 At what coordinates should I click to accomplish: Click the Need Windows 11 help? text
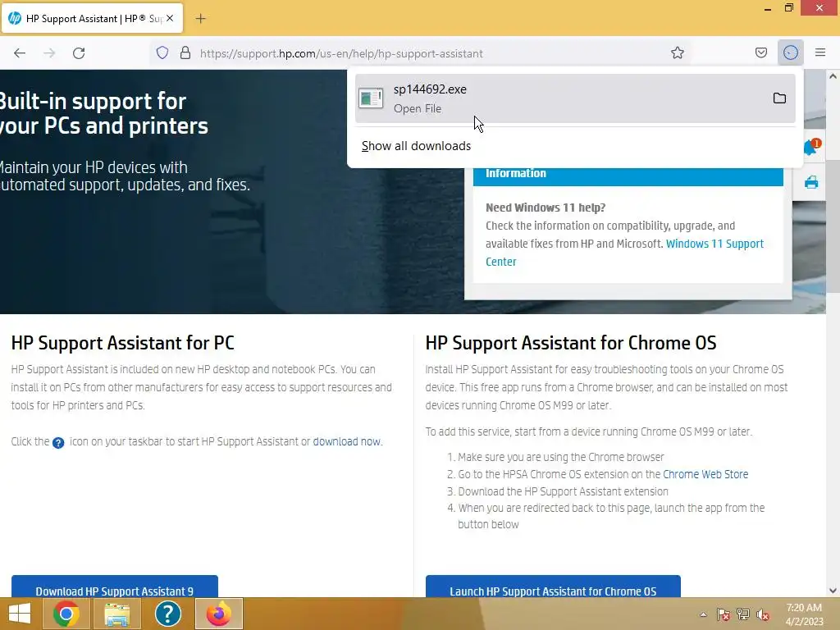546,208
